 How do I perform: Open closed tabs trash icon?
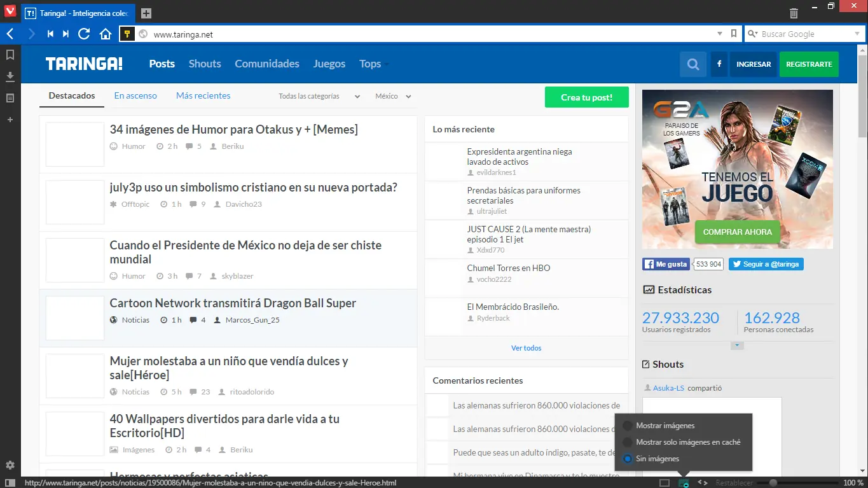pyautogui.click(x=794, y=13)
